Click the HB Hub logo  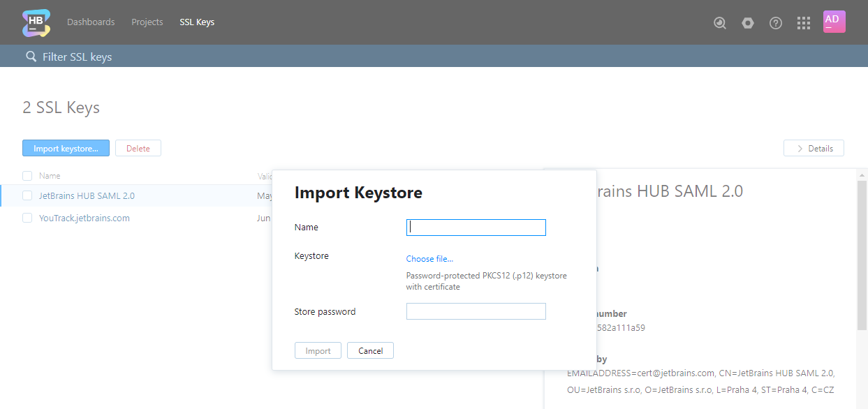coord(36,22)
